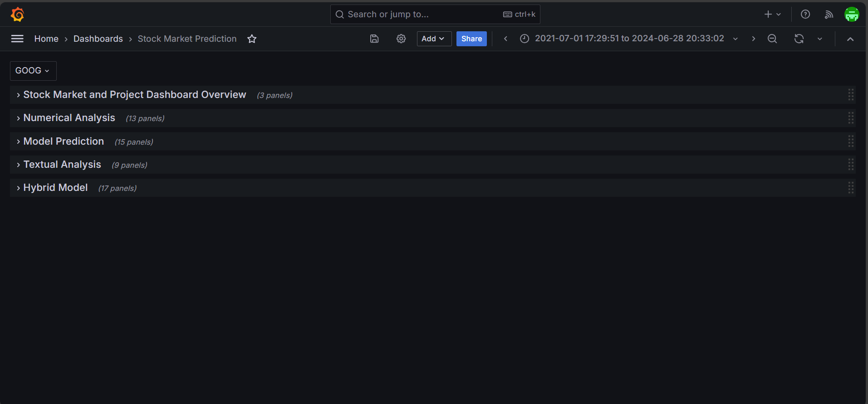Click the Home breadcrumb link
Viewport: 868px width, 404px height.
click(x=46, y=39)
